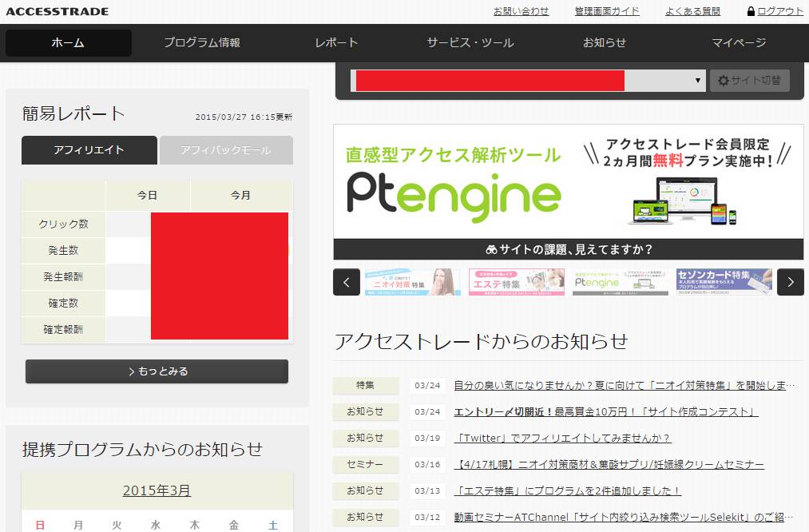Open the 2015年3月 calendar link
The image size is (809, 532).
(x=157, y=490)
